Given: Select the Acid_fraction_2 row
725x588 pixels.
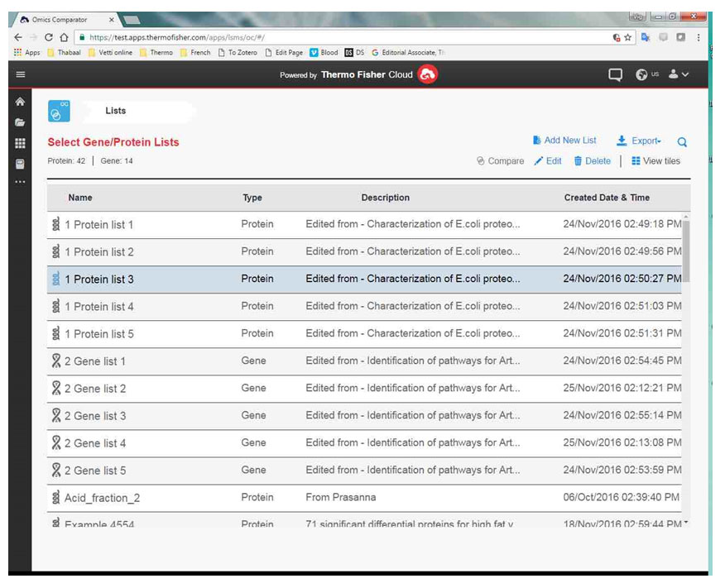Looking at the screenshot, I should click(x=364, y=498).
